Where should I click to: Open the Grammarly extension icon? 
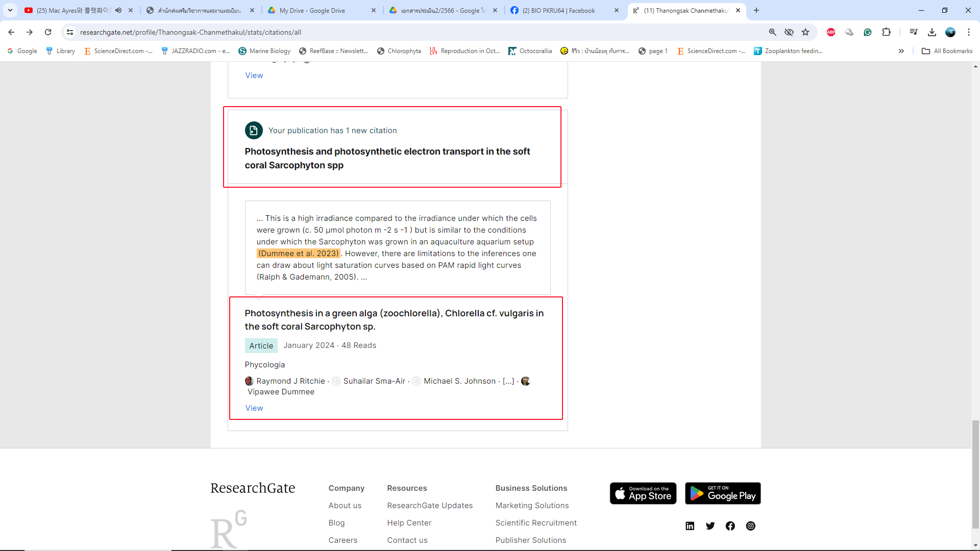coord(868,32)
